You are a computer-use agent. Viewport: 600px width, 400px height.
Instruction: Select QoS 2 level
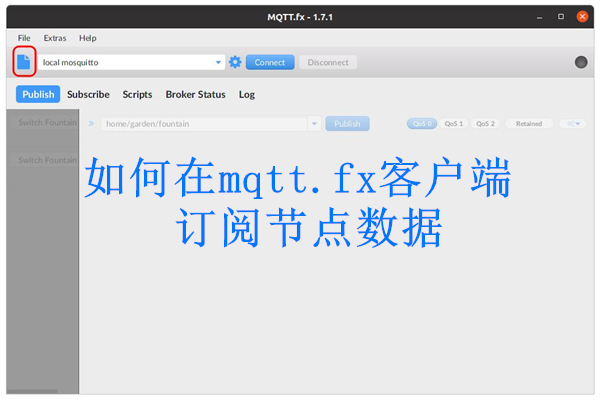(x=485, y=124)
